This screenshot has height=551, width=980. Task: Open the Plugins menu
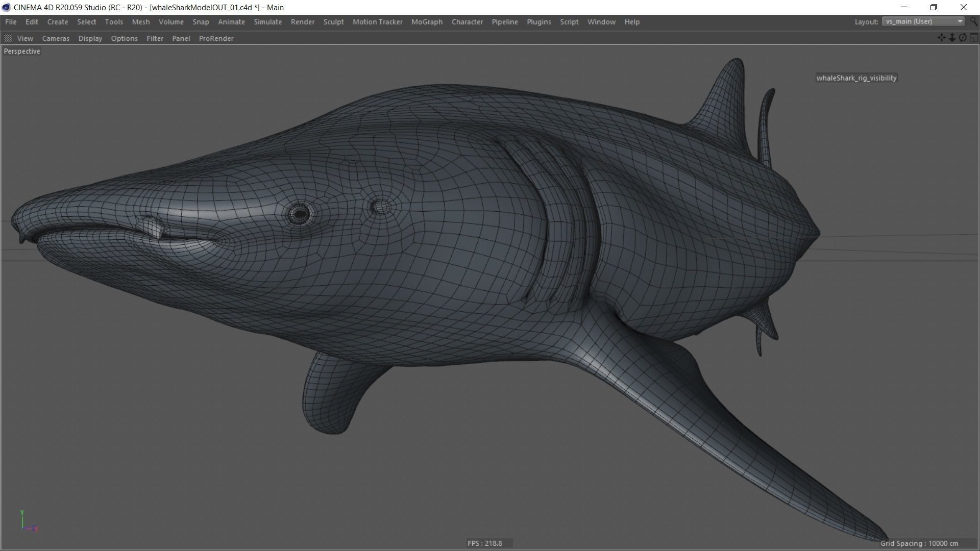539,22
